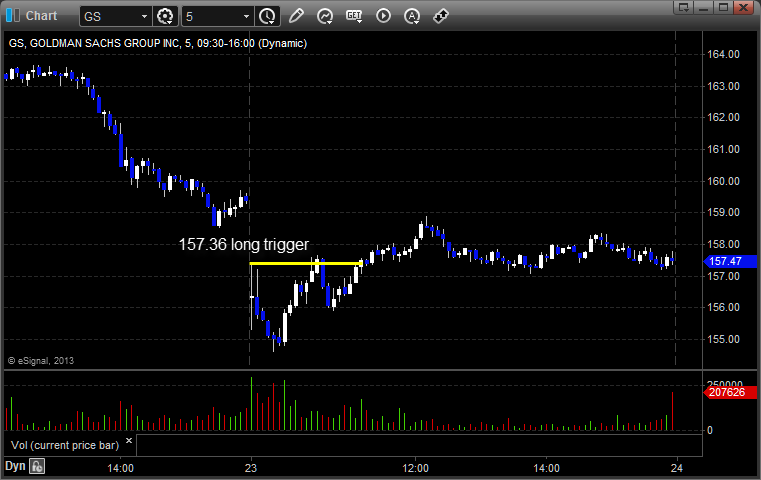Open the interval dropdown showing 5
This screenshot has width=761, height=480.
point(216,17)
